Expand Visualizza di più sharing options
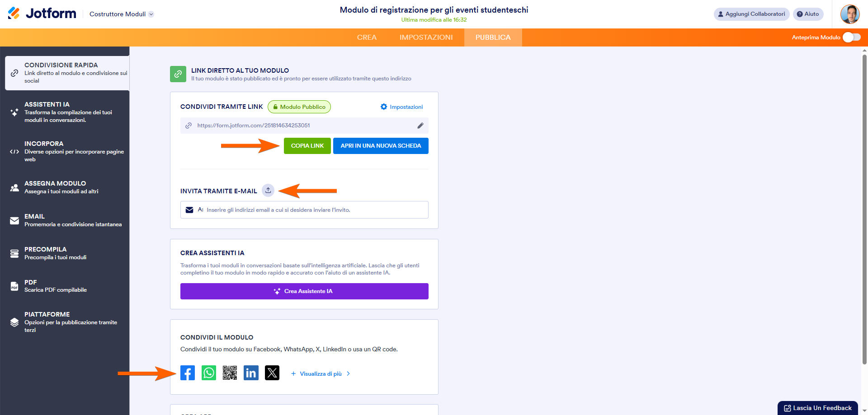Screen dimensions: 868x415 pos(321,374)
